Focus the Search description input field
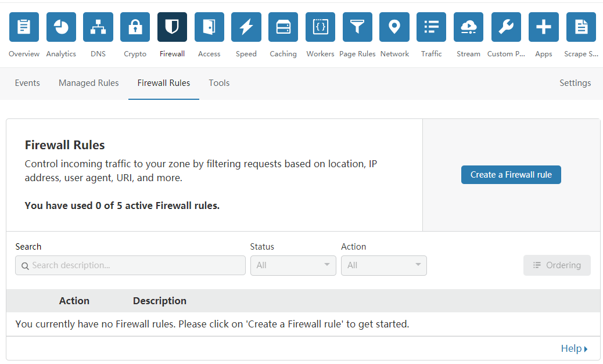 point(130,266)
